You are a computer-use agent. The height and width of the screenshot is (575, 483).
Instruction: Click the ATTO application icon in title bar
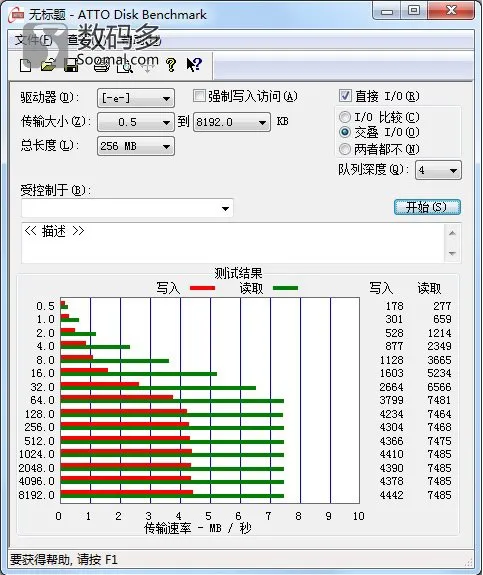[x=17, y=15]
